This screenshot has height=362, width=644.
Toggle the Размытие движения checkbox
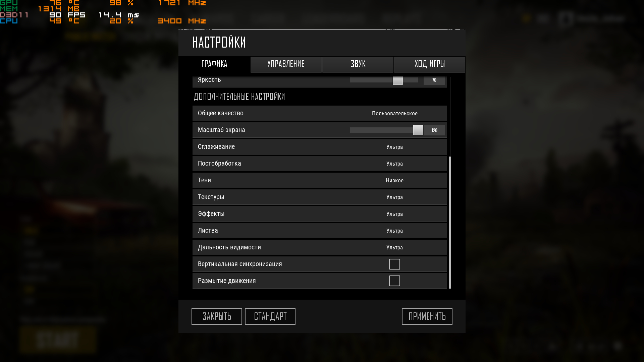click(x=395, y=281)
